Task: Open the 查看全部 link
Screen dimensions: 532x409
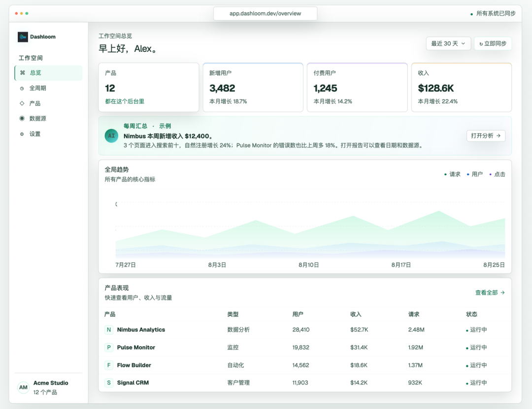Action: (x=490, y=293)
